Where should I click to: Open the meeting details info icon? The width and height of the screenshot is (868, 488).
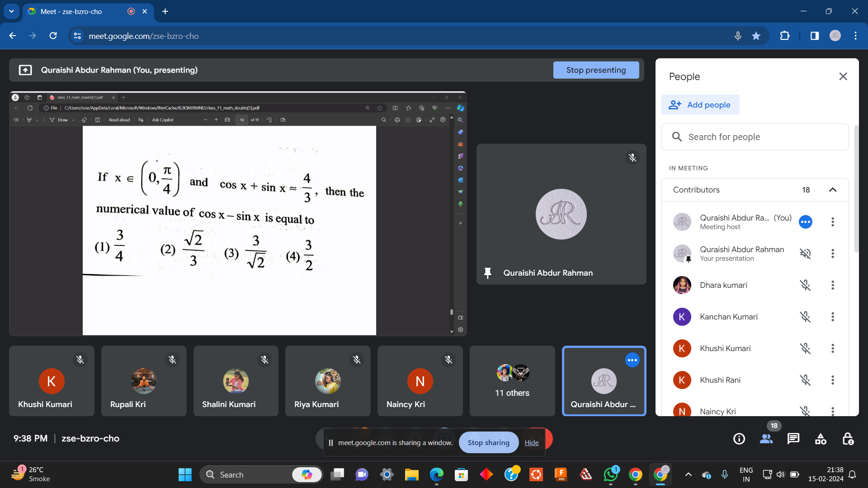click(x=739, y=439)
